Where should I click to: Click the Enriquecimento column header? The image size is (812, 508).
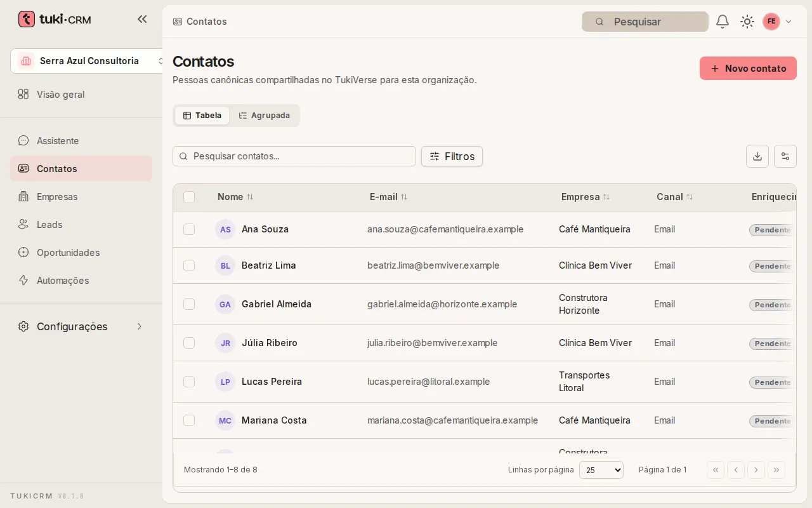773,197
